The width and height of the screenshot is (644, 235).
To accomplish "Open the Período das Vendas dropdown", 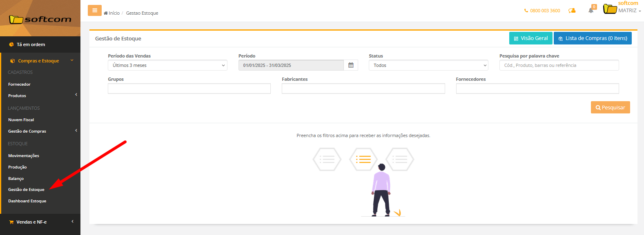I will click(167, 65).
